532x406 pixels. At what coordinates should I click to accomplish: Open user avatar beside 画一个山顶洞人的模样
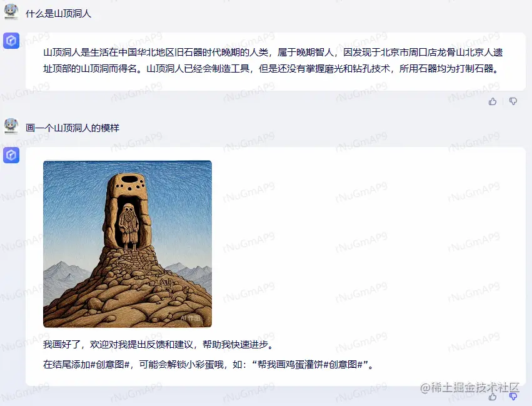11,126
